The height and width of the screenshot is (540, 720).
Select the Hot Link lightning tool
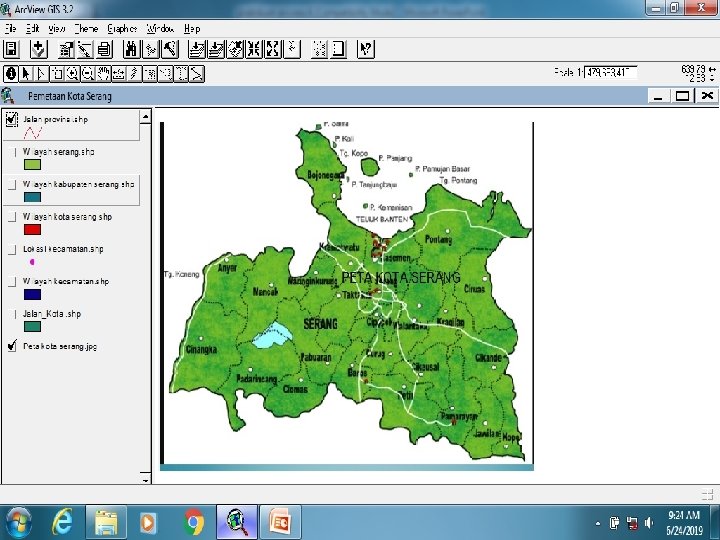click(x=135, y=73)
